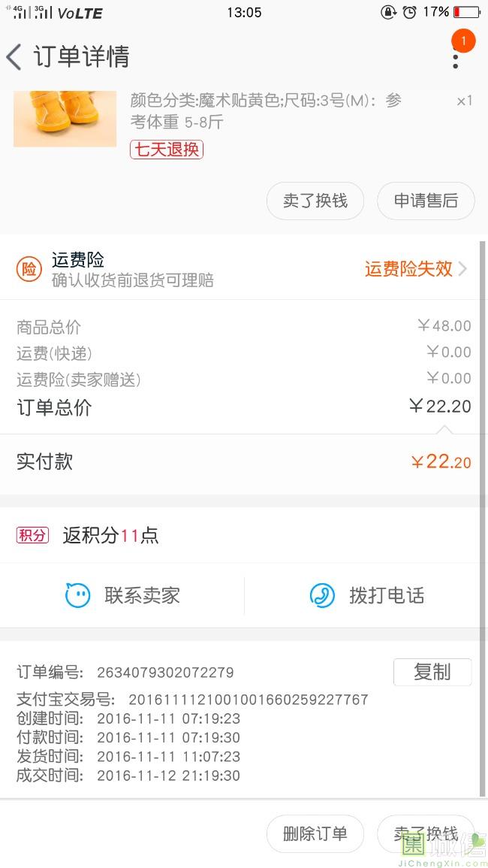
Task: Tap the 拨打电话 phone icon
Action: 322,596
